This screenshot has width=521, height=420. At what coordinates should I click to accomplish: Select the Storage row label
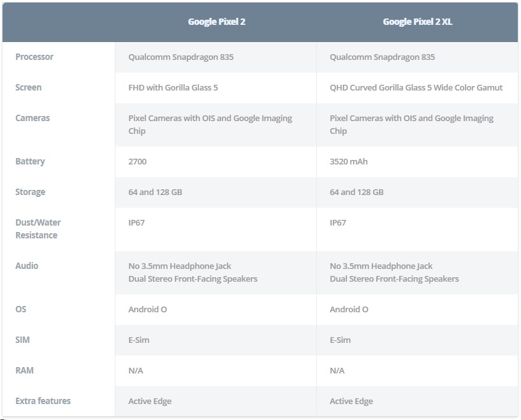[x=30, y=192]
